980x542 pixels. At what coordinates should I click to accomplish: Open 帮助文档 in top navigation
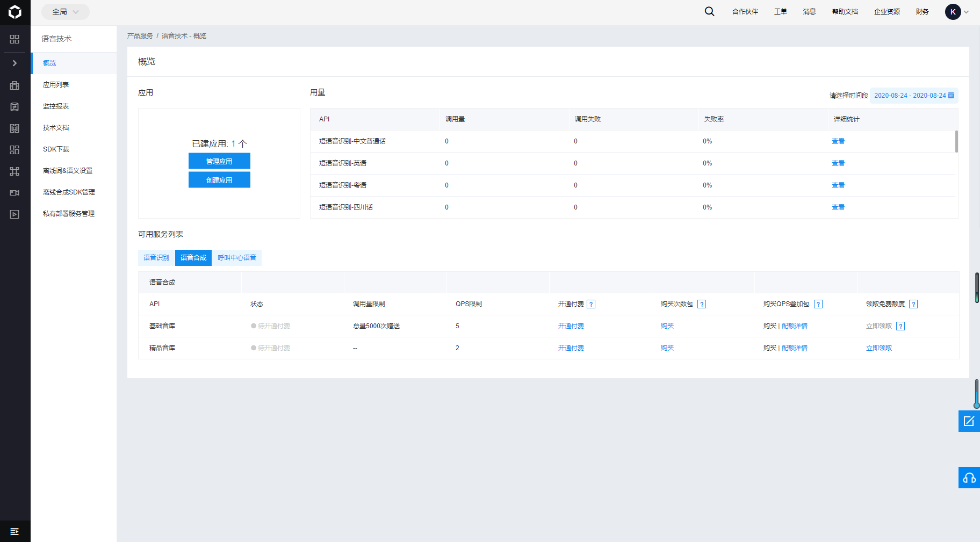coord(845,12)
